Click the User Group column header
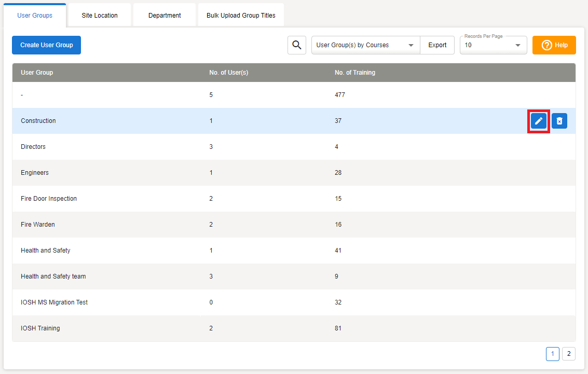The image size is (588, 374). point(37,73)
